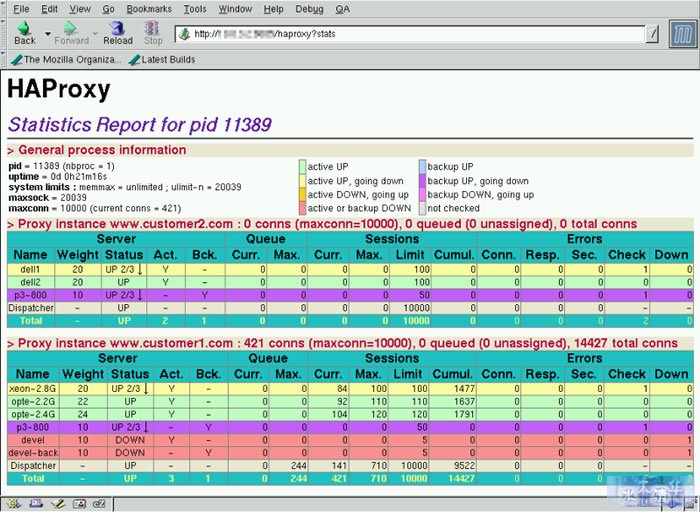The image size is (700, 512).
Task: Click the 710 total max sessions cell
Action: pyautogui.click(x=369, y=479)
